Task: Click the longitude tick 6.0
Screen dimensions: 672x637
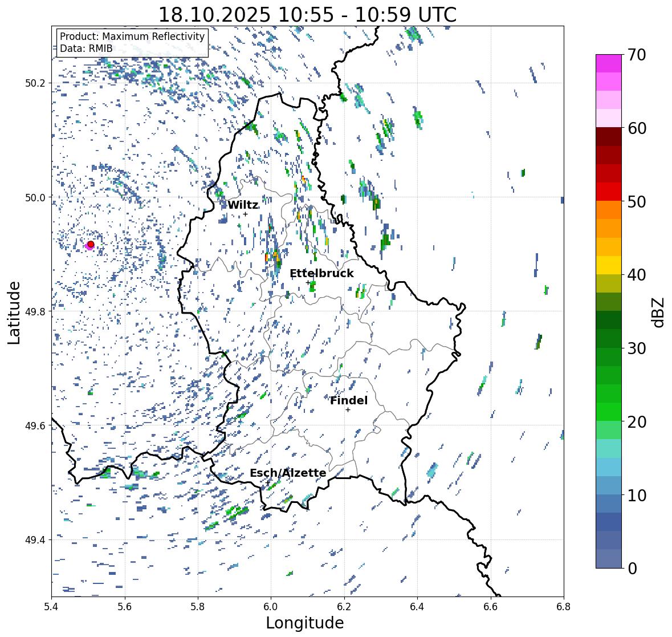Action: (x=271, y=607)
